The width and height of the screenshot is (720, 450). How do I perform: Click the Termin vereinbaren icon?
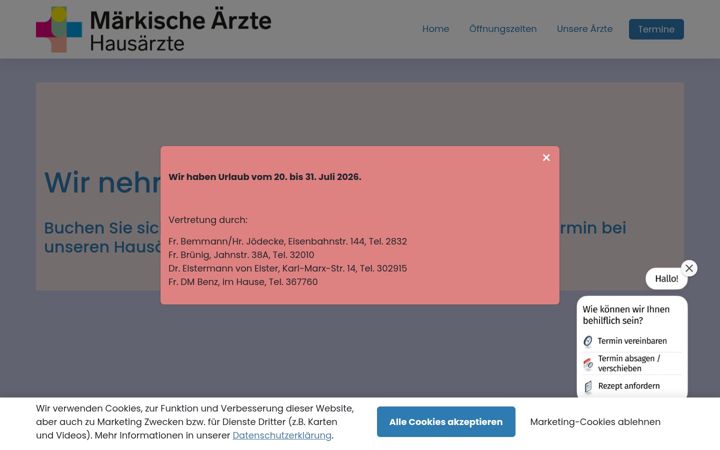588,341
